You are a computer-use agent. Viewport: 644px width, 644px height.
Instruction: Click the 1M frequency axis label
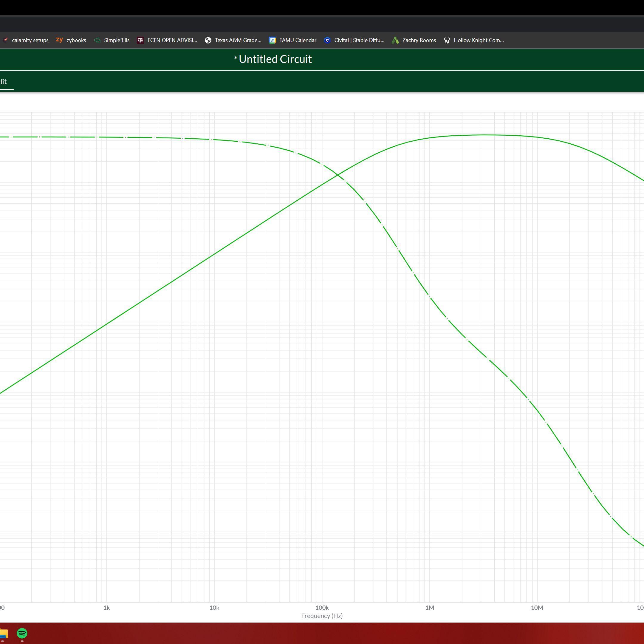pyautogui.click(x=430, y=608)
